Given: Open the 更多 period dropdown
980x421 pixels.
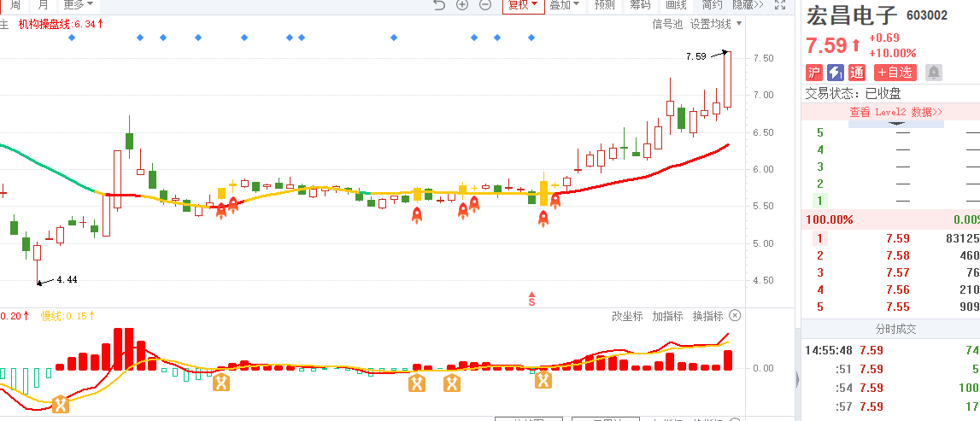Looking at the screenshot, I should (78, 5).
